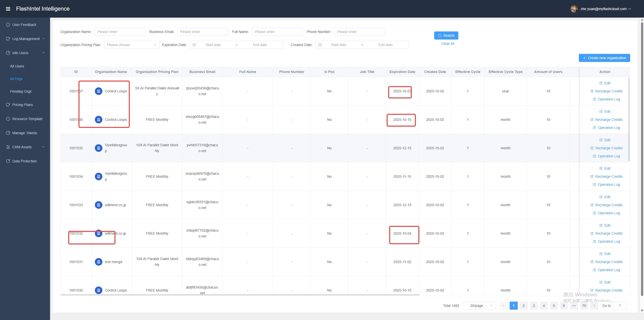
Task: Click Clear All link
Action: 448,44
